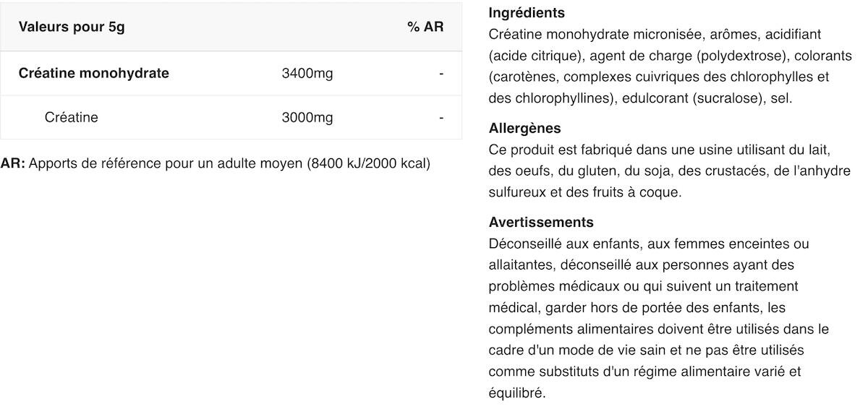Click the bold "AR:" footnote label

coord(13,163)
